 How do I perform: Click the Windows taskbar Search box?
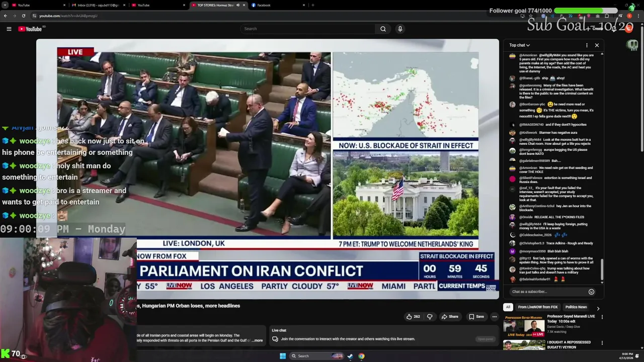pyautogui.click(x=317, y=356)
